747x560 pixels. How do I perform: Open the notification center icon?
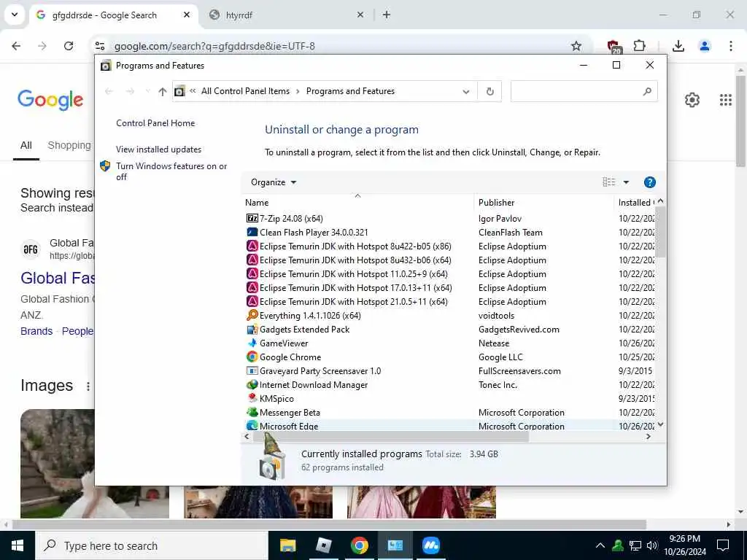pos(723,545)
